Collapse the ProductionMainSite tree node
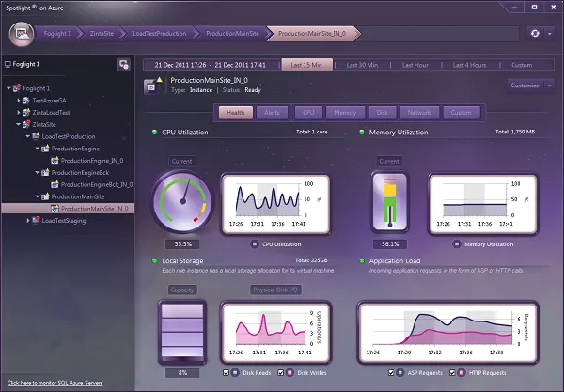The width and height of the screenshot is (564, 392). [x=37, y=196]
